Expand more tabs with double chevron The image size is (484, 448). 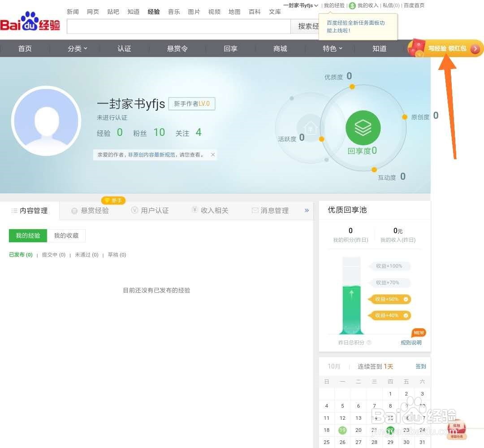tap(307, 210)
